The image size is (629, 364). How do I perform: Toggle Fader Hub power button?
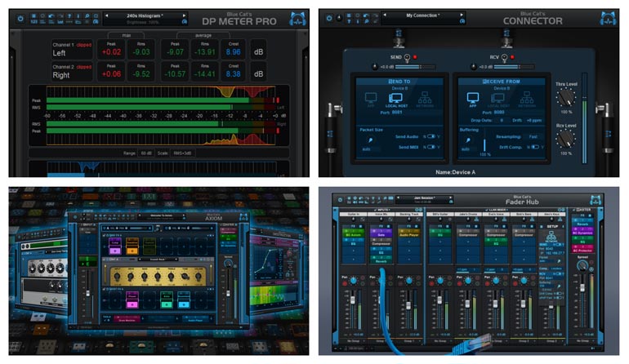[340, 200]
